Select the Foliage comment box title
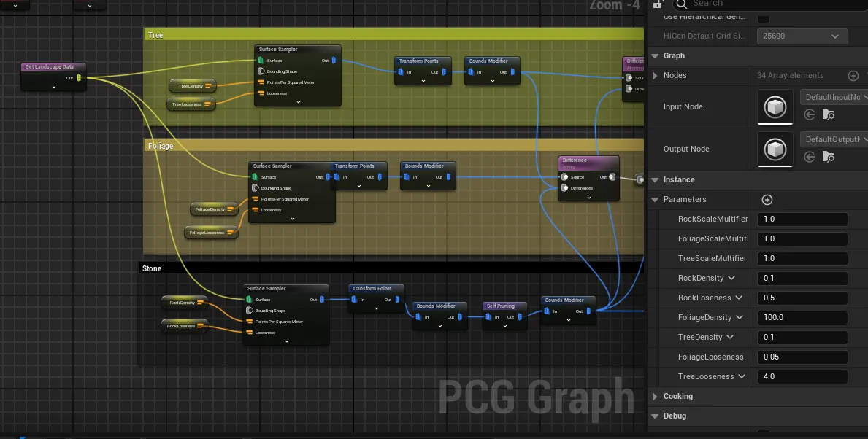The height and width of the screenshot is (439, 868). (x=161, y=146)
